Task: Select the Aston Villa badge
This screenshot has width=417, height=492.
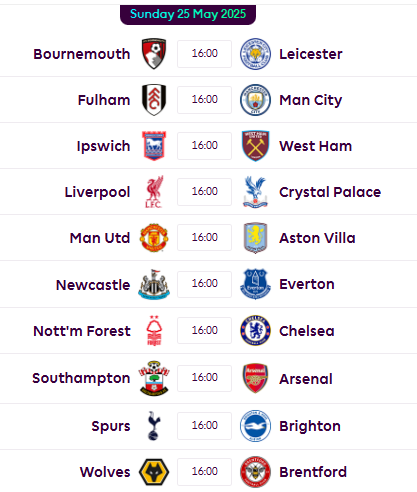Action: [255, 238]
